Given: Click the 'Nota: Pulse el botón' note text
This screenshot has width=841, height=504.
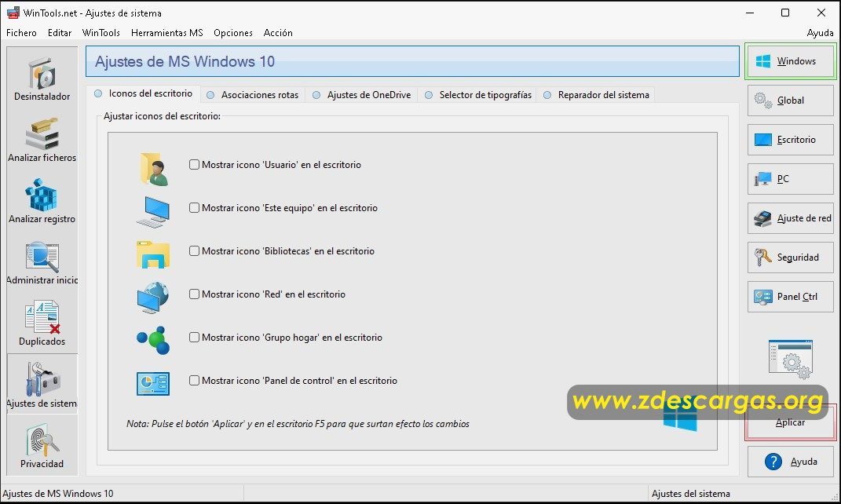Looking at the screenshot, I should 298,424.
